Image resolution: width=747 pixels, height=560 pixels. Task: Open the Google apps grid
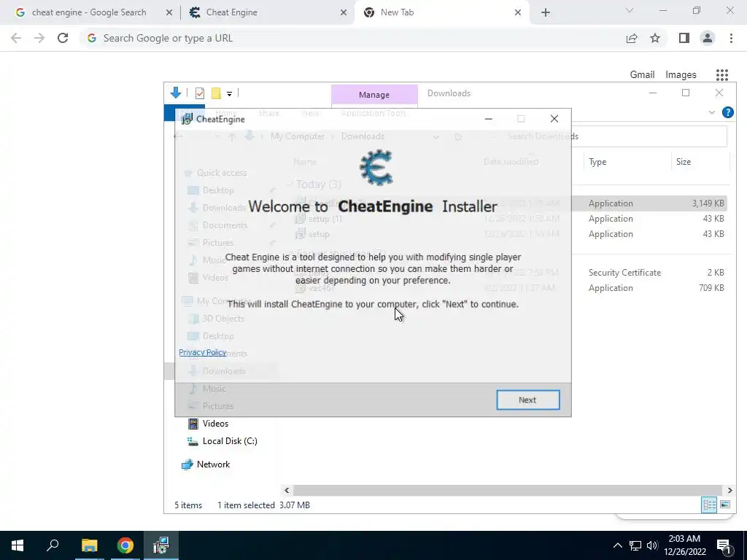722,75
